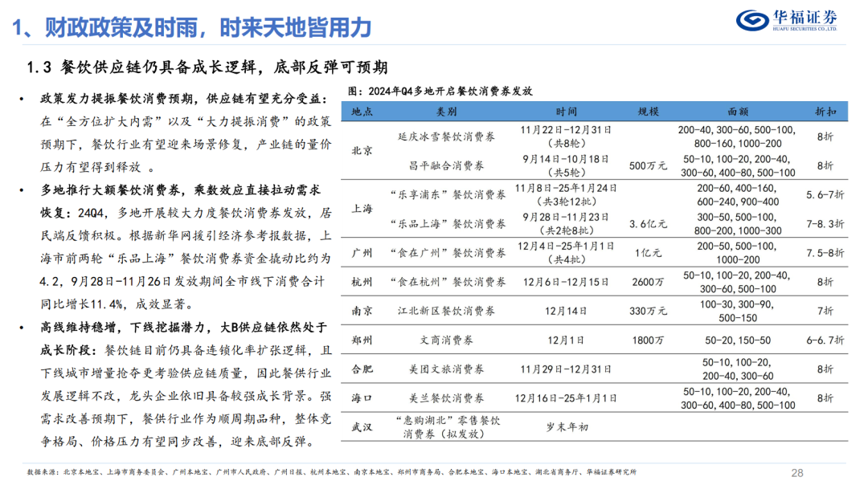Select the '海口' location cell

(x=362, y=398)
